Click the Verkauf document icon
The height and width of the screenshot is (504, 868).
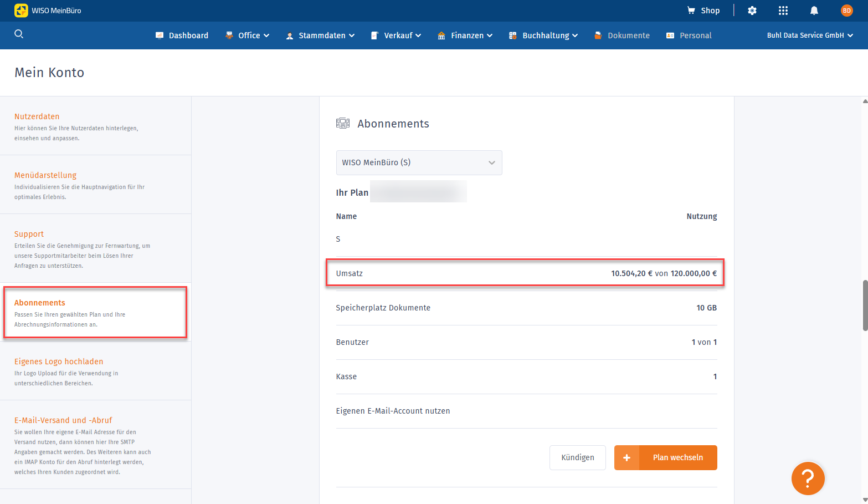(375, 35)
